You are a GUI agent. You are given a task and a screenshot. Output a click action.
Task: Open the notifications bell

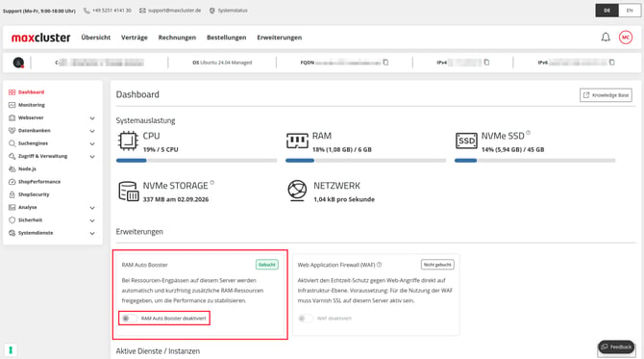click(x=606, y=38)
